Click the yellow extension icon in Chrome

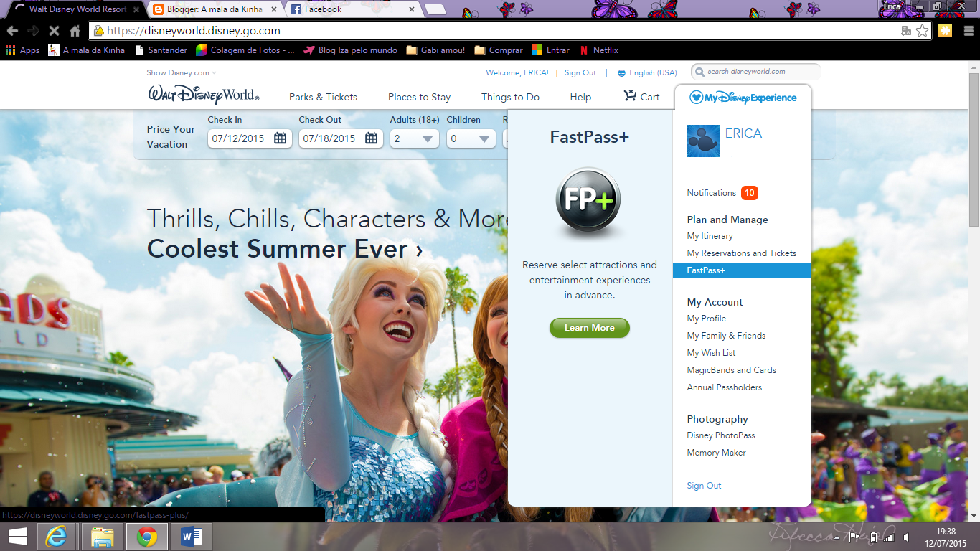pos(946,31)
